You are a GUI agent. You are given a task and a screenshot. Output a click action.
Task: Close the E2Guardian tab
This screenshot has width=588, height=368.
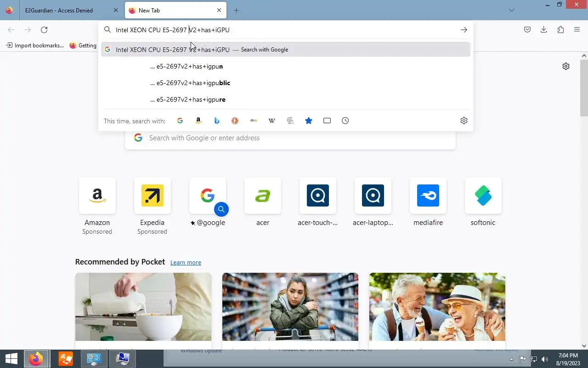(x=115, y=10)
